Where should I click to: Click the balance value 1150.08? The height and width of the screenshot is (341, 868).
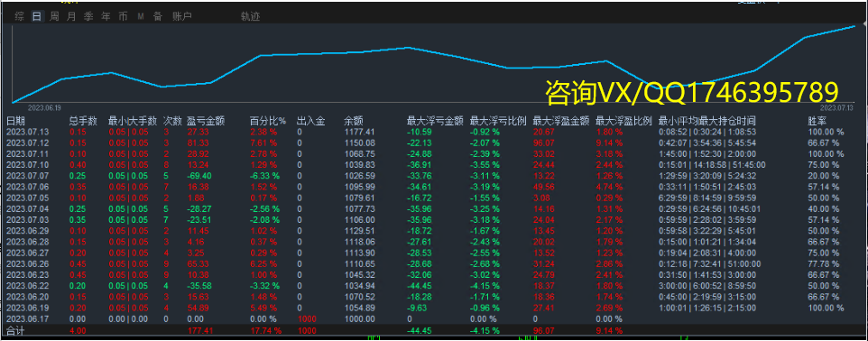[x=359, y=143]
